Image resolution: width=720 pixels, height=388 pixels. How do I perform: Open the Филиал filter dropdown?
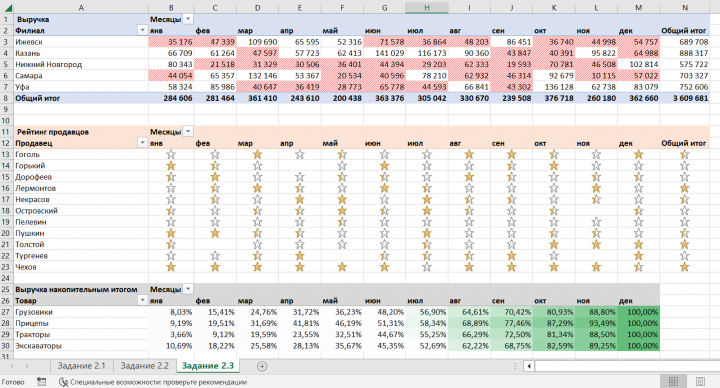pyautogui.click(x=142, y=30)
